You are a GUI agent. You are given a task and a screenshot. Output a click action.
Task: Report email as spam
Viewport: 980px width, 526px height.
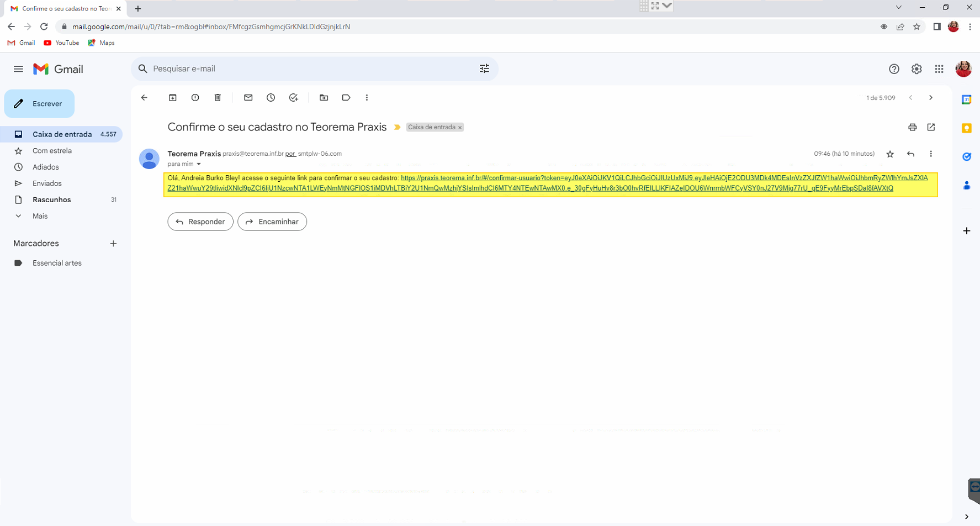[x=195, y=98]
